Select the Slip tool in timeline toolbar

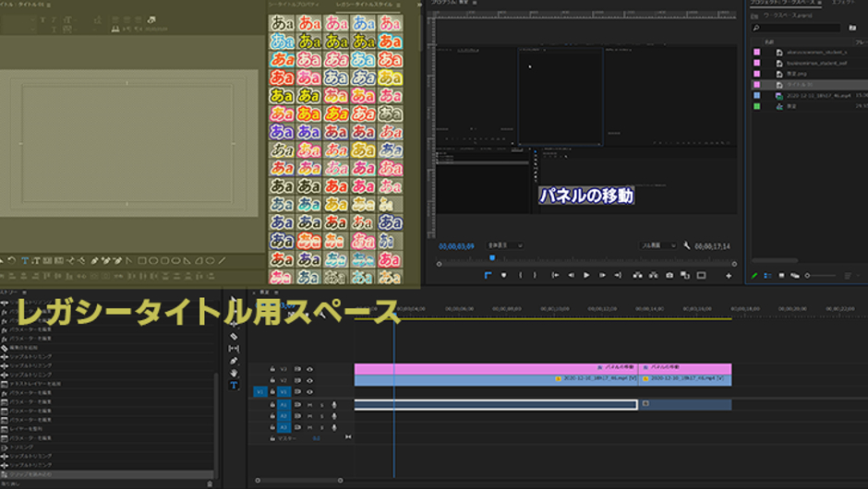234,349
